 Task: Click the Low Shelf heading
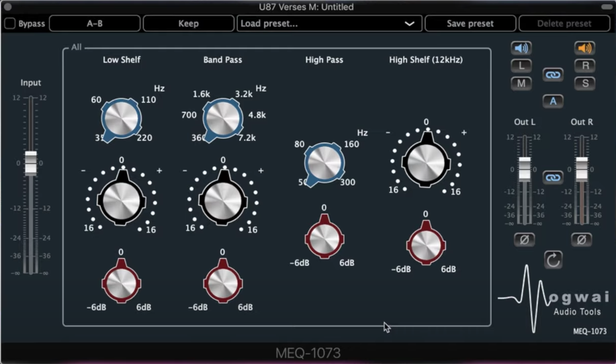click(x=122, y=60)
